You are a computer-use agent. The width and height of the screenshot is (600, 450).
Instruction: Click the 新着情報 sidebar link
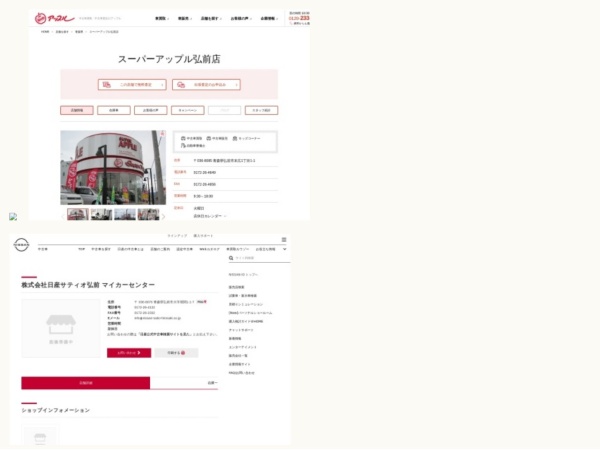235,339
